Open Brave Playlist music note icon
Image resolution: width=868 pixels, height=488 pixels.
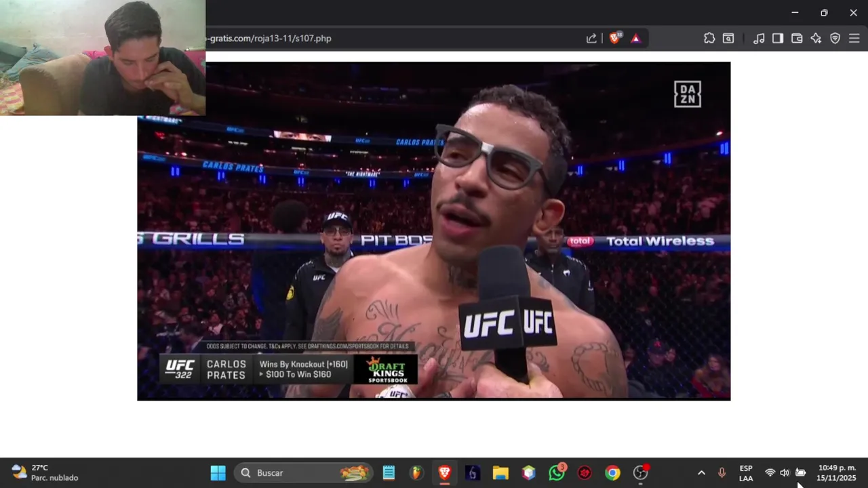pos(759,39)
